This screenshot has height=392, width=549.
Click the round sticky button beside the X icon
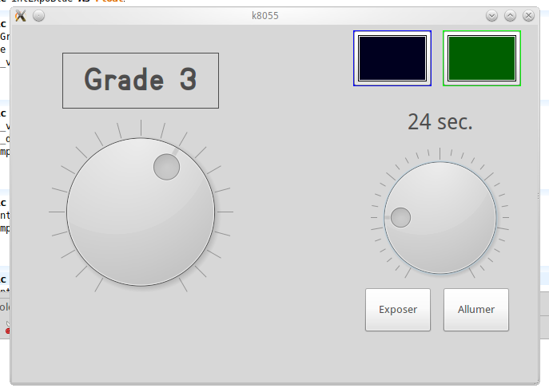38,15
